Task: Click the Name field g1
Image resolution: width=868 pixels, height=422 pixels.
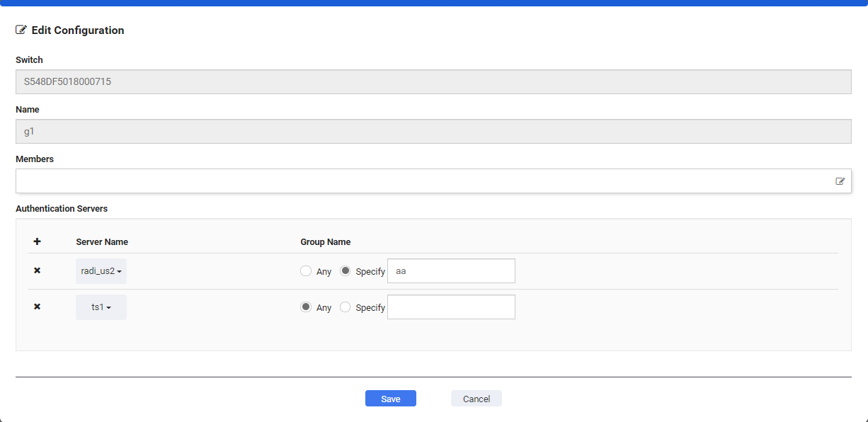Action: click(433, 131)
